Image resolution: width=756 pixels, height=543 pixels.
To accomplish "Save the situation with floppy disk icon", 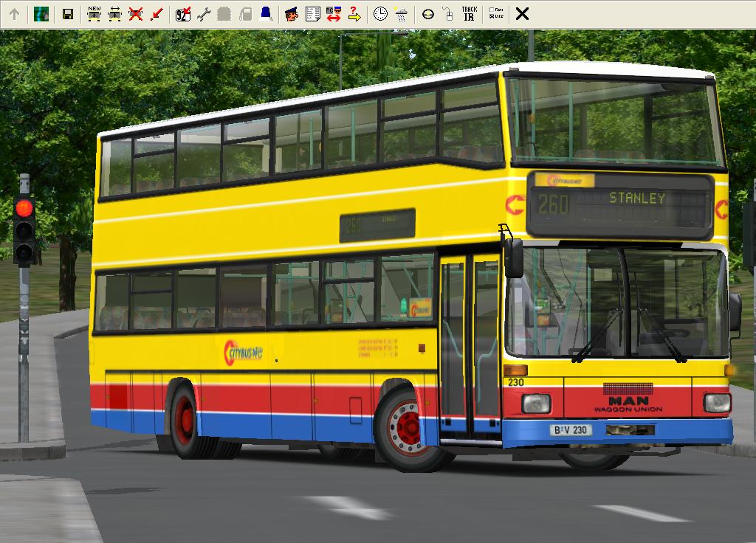I will pos(68,14).
